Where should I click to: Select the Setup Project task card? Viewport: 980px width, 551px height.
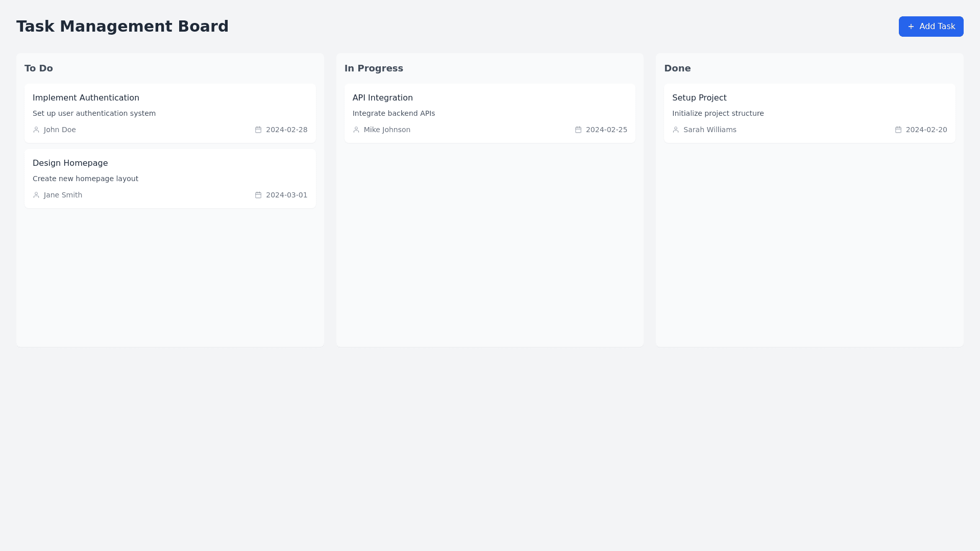pyautogui.click(x=810, y=113)
